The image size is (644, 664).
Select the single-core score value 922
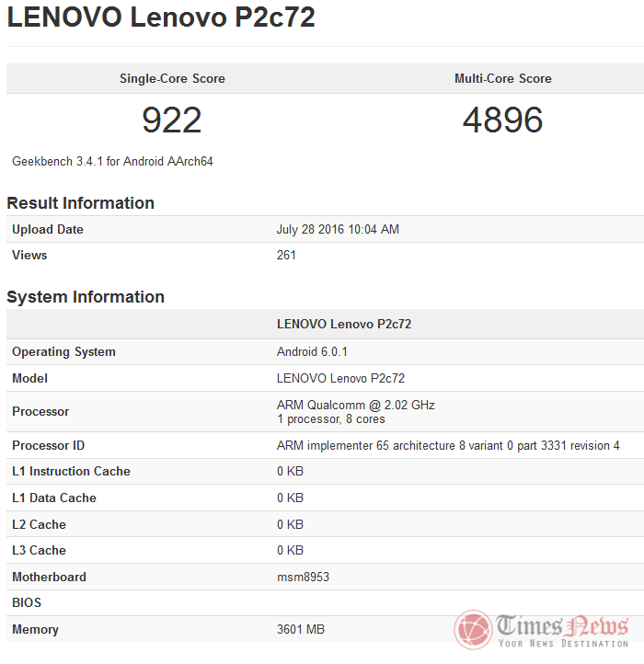point(172,120)
